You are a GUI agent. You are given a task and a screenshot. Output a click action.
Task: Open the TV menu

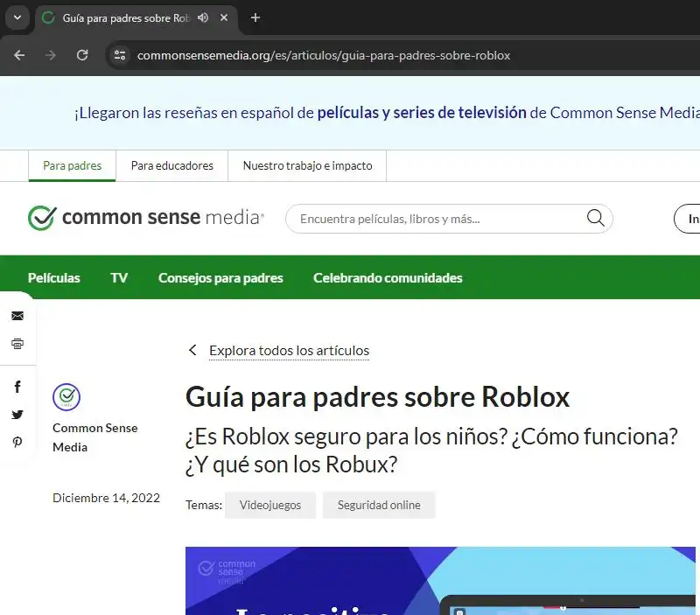point(119,277)
